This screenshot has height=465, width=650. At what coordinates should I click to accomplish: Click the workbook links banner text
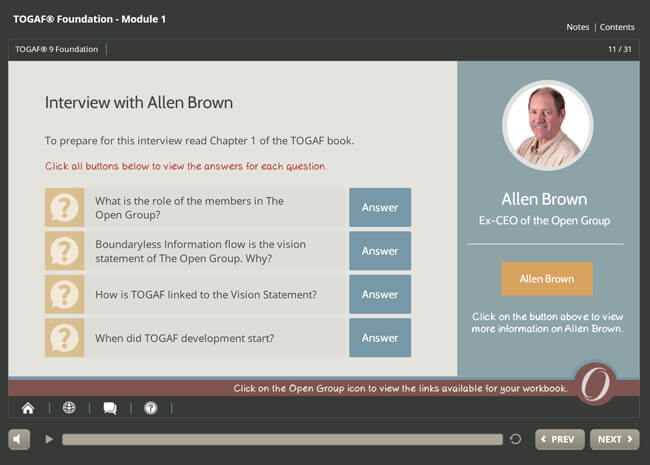point(400,388)
